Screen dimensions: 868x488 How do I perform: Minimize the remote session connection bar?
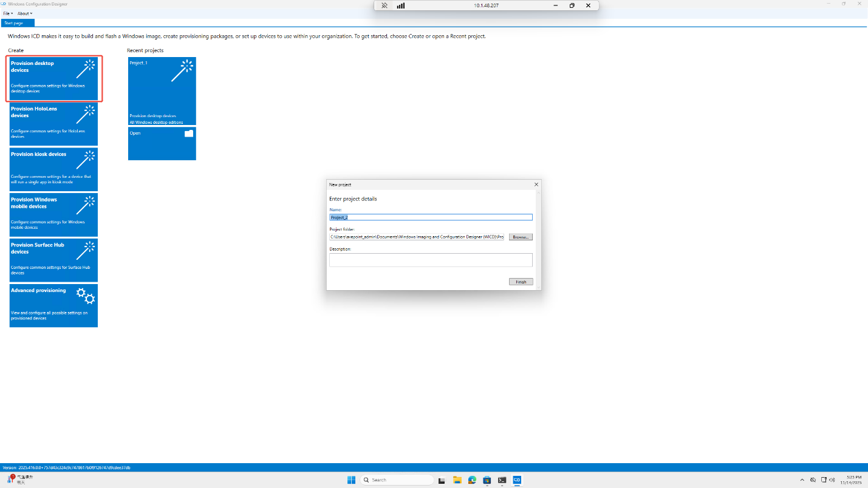556,5
